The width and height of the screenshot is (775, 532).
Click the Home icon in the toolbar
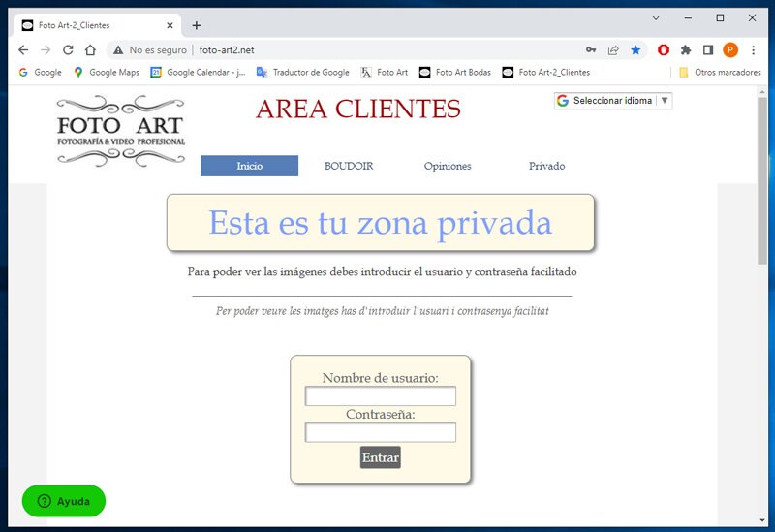[x=90, y=49]
